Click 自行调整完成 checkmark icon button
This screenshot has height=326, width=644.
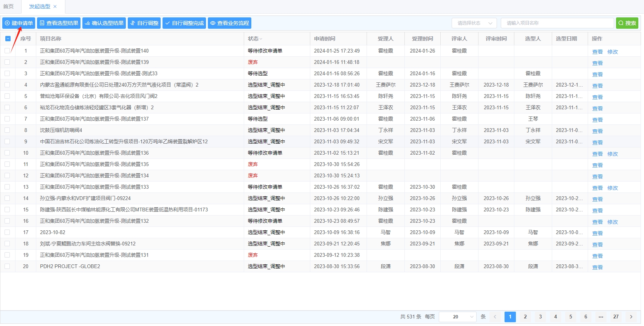point(184,23)
